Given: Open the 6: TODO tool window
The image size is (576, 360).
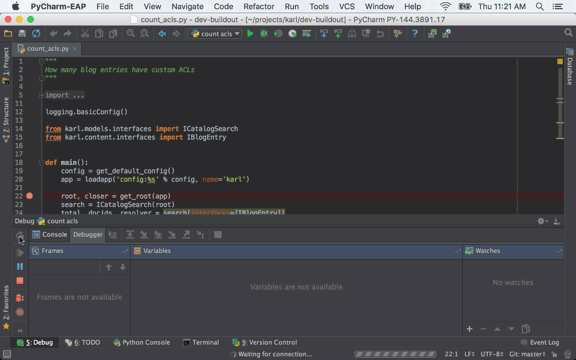Looking at the screenshot, I should [x=82, y=342].
